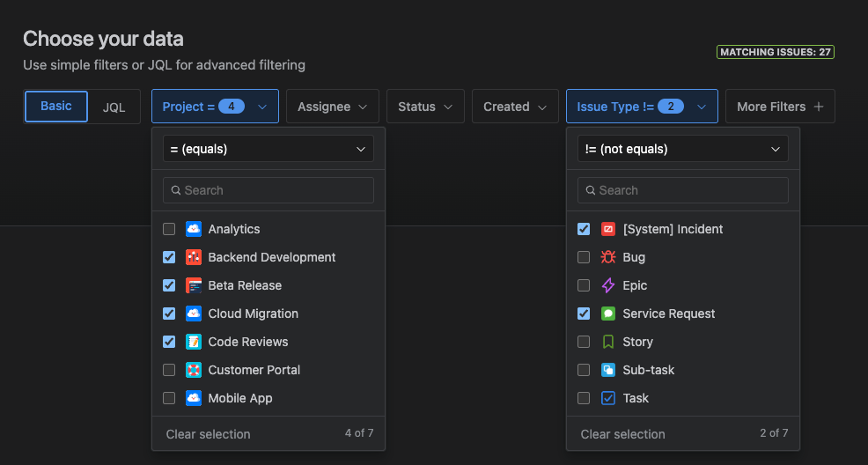Open the Assignee filter dropdown

point(332,107)
